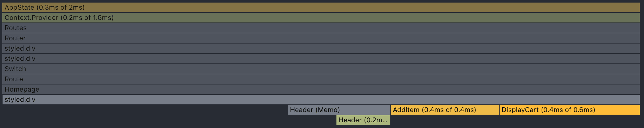Screen dimensions: 644x128
Task: Select the green Header (0.2m...) bar
Action: [x=363, y=120]
